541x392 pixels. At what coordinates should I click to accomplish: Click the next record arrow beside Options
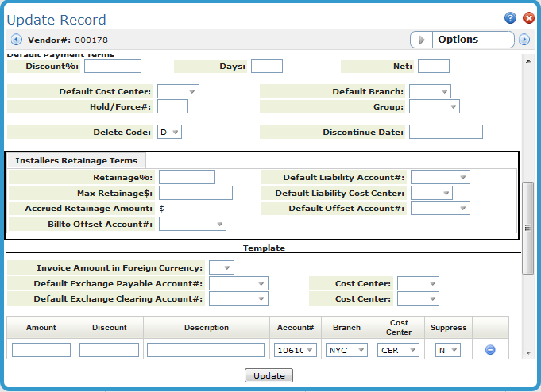(x=524, y=40)
